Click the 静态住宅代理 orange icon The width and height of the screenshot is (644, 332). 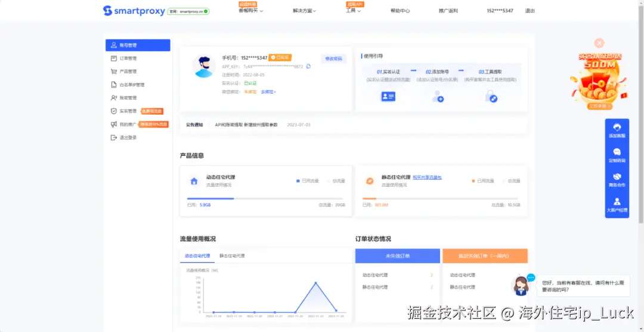point(370,181)
